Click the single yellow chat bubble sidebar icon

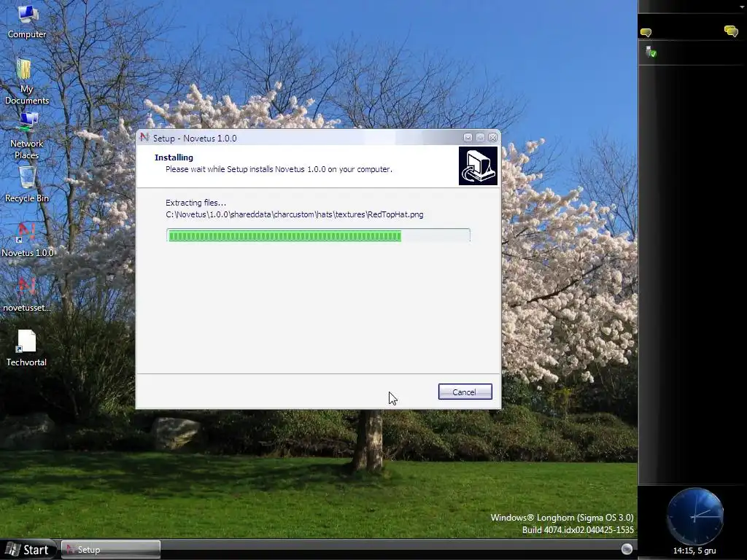click(646, 32)
